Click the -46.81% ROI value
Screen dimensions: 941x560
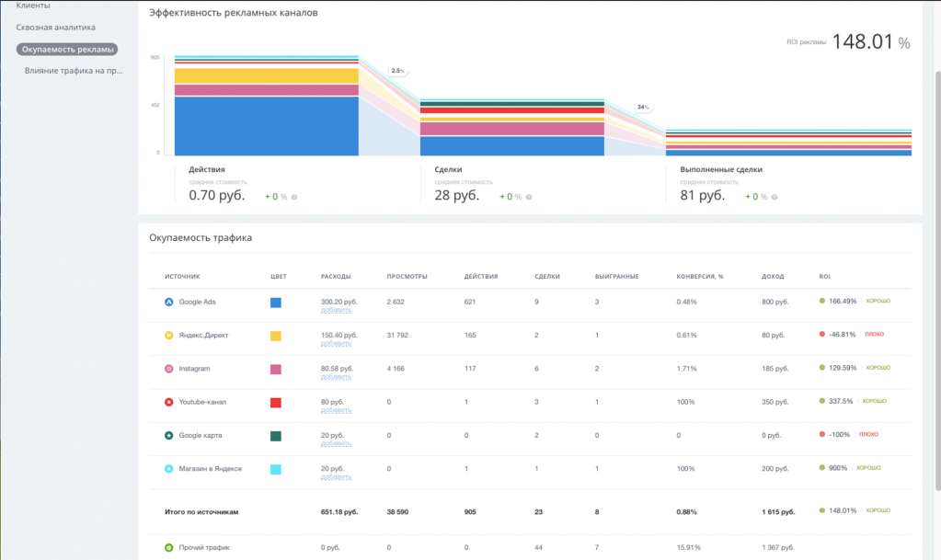coord(842,335)
